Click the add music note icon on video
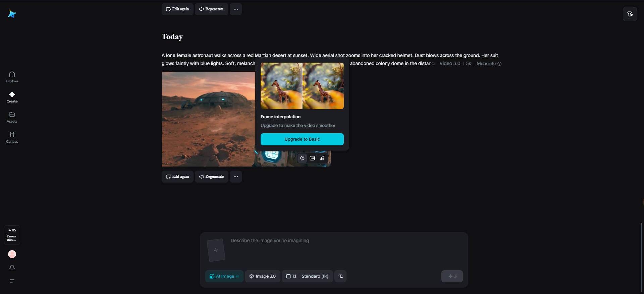644x294 pixels. click(322, 158)
